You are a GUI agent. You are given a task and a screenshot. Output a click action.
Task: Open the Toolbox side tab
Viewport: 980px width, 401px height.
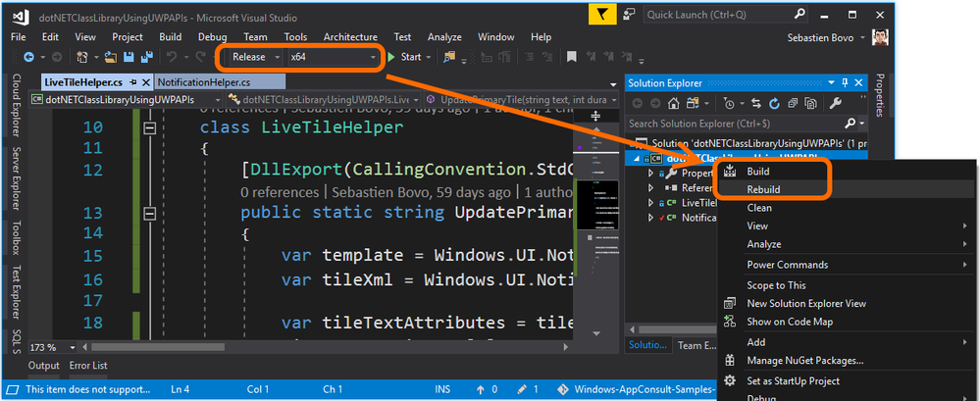click(16, 238)
